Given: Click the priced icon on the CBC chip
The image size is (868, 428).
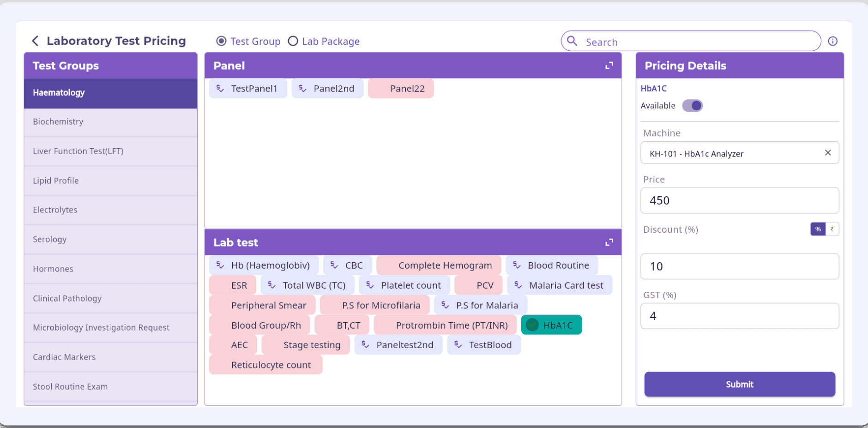Looking at the screenshot, I should pos(334,265).
